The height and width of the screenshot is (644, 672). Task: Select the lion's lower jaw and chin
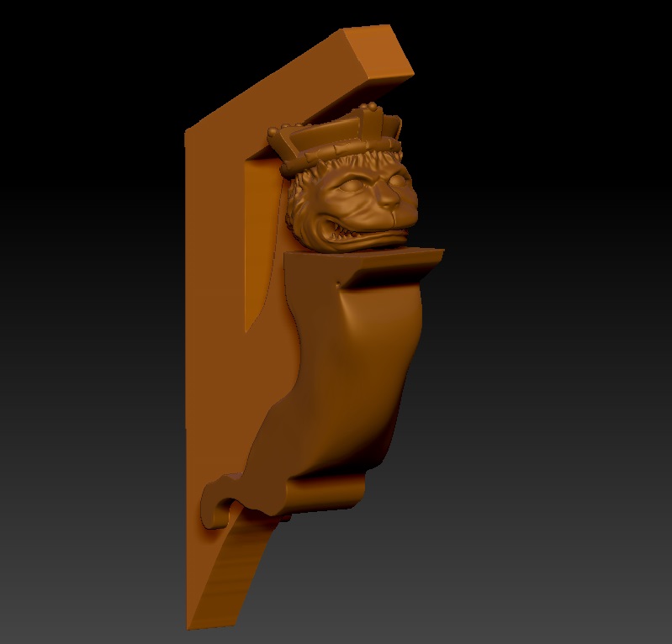pos(370,244)
